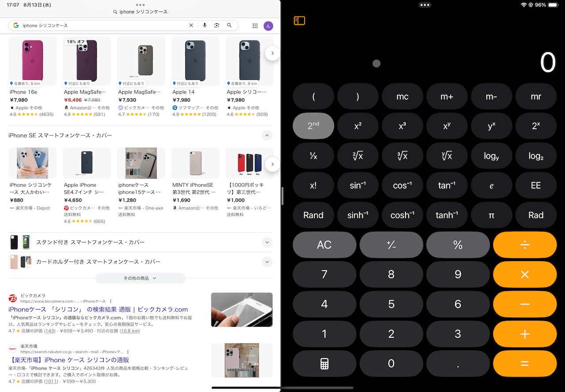Open 10.8 km nearby store link
Screen dimensions: 565x392
[x=130, y=331]
